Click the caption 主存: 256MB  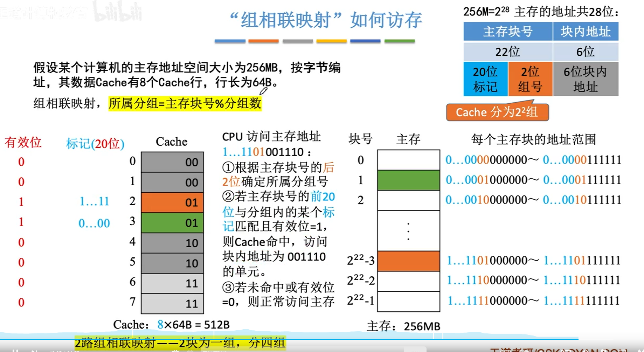point(403,326)
